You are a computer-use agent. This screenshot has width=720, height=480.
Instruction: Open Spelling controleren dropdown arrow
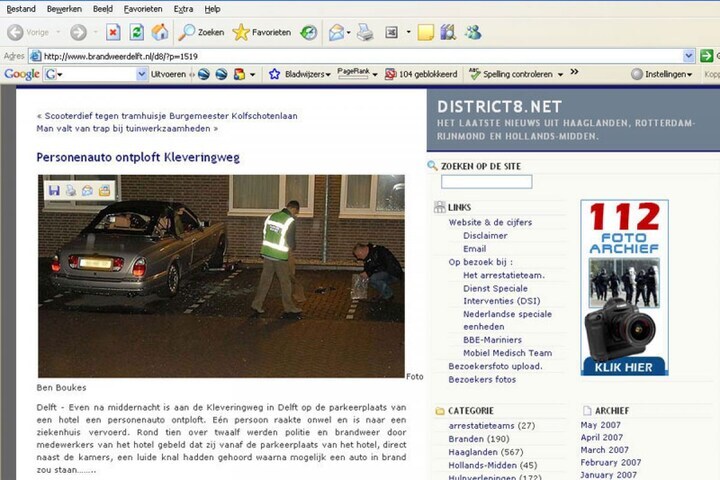pos(560,74)
